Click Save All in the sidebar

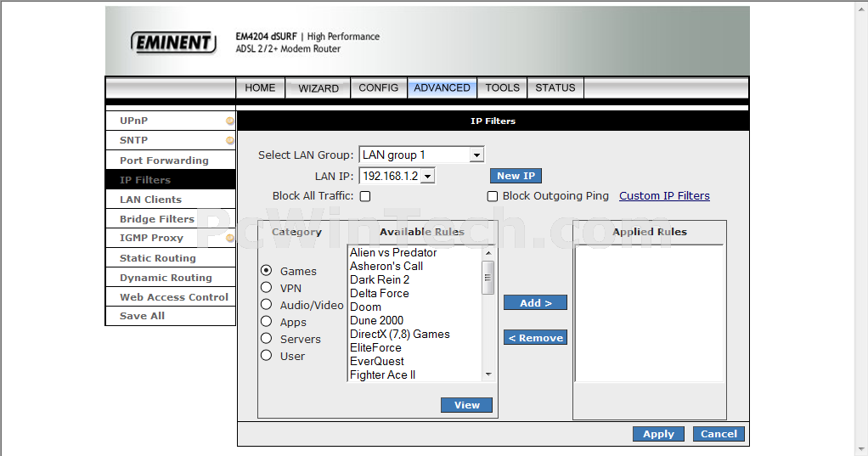click(x=171, y=316)
